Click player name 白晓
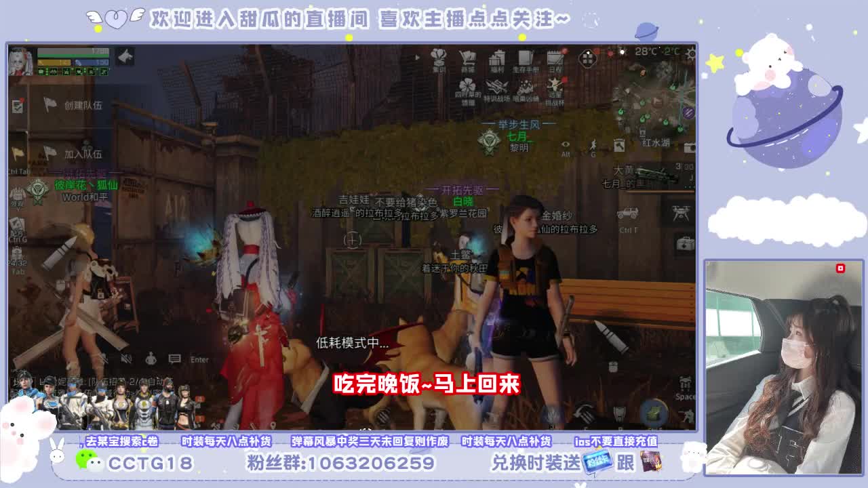The width and height of the screenshot is (868, 488). point(463,201)
